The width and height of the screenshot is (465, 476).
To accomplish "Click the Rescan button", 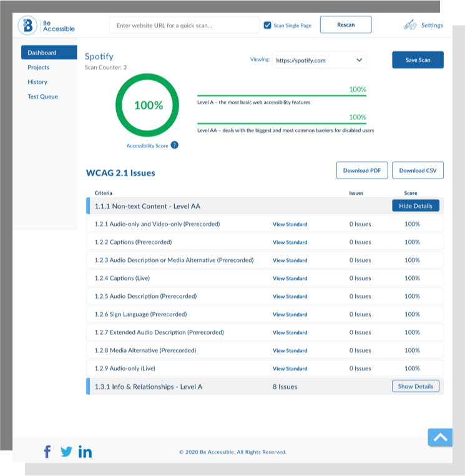I will pos(346,24).
